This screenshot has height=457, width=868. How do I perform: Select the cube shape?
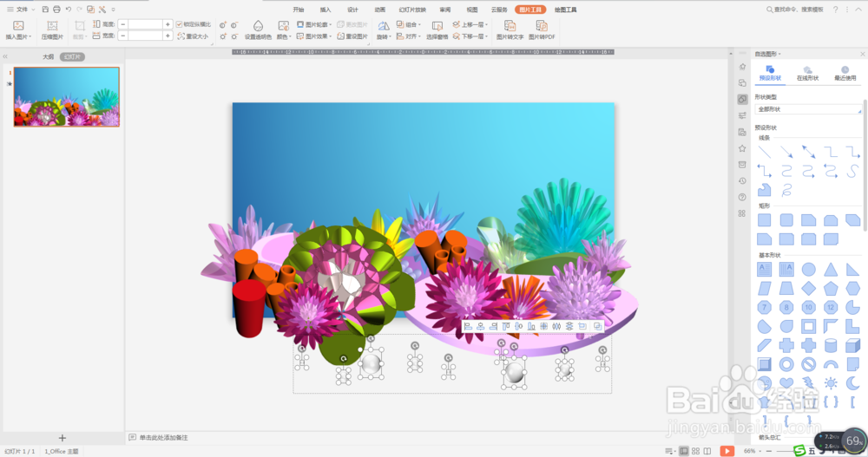pos(852,345)
